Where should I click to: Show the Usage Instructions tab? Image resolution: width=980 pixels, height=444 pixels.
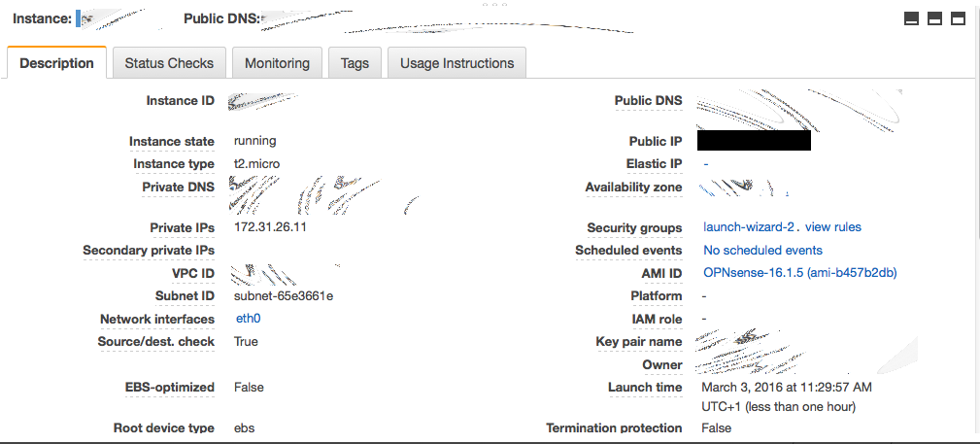456,63
